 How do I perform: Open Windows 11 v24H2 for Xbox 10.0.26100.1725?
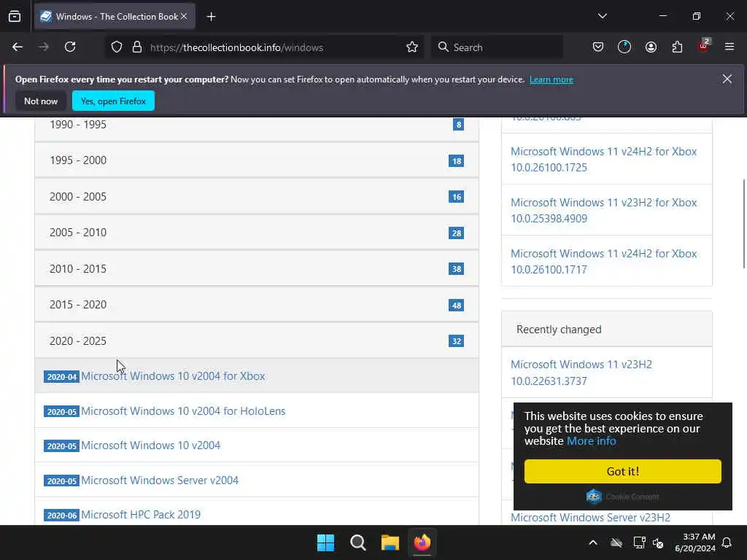pyautogui.click(x=603, y=160)
